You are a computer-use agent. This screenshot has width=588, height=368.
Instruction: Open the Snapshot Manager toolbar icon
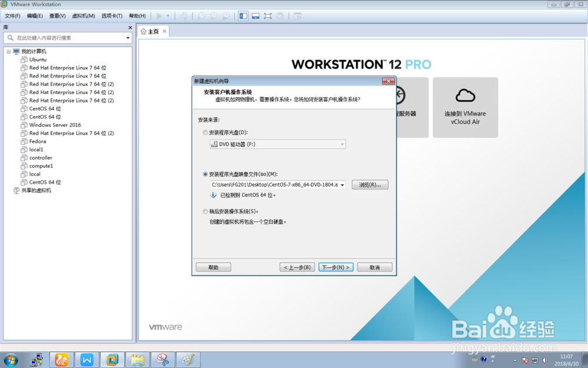coord(226,16)
